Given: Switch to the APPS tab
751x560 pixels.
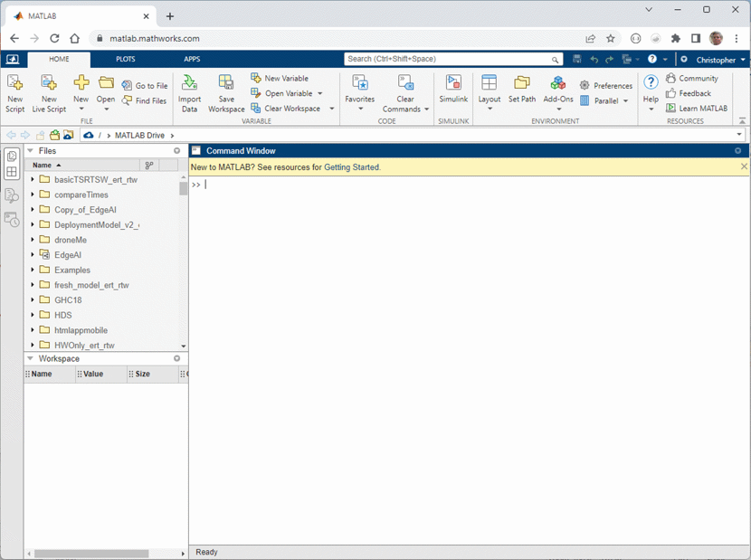Looking at the screenshot, I should 192,59.
